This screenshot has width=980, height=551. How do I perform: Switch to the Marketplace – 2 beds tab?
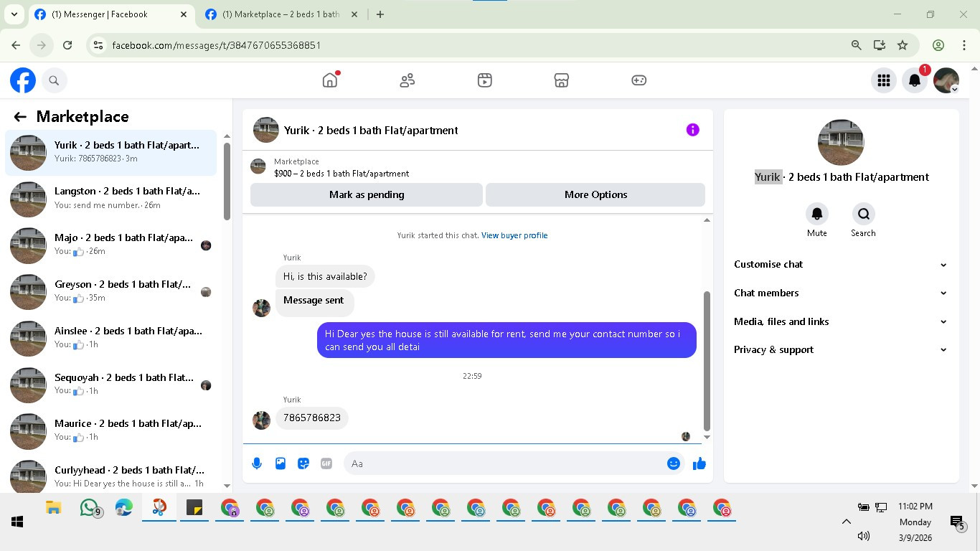[x=281, y=14]
